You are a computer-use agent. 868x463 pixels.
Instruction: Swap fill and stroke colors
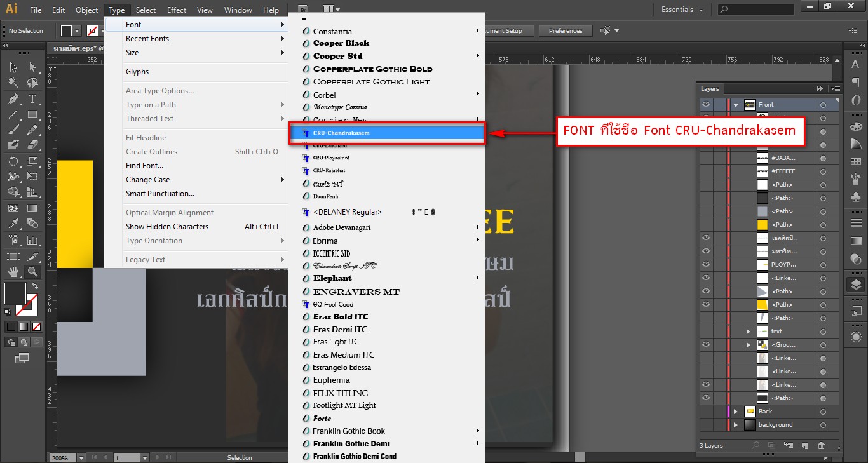[35, 286]
